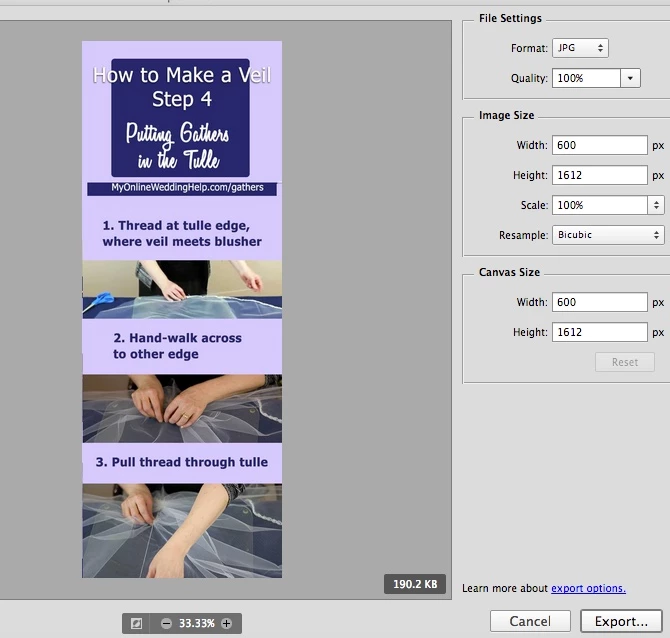Click the Export... button
This screenshot has width=670, height=638.
621,621
